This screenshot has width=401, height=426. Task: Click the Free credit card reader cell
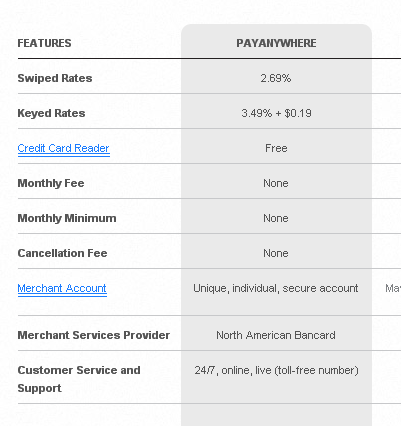pyautogui.click(x=276, y=148)
